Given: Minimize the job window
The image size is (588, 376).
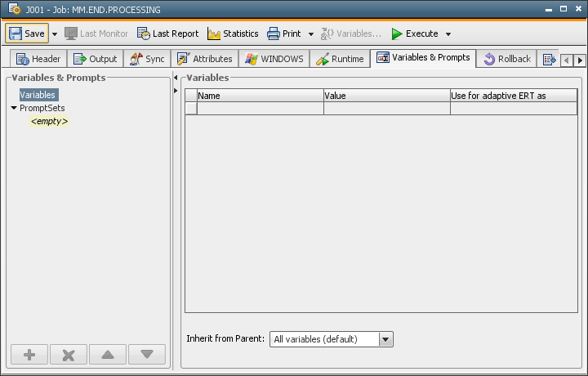Looking at the screenshot, I should point(549,9).
